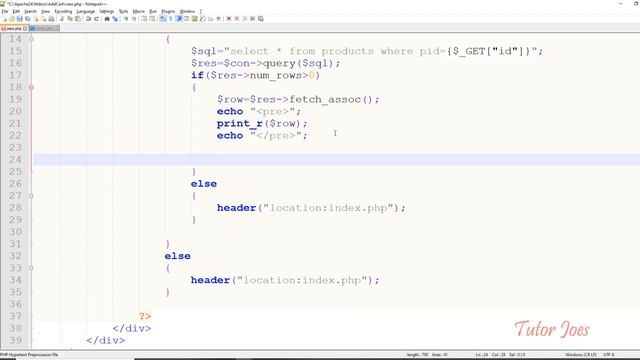The image size is (640, 360).
Task: Open the View menu
Action: coord(45,11)
